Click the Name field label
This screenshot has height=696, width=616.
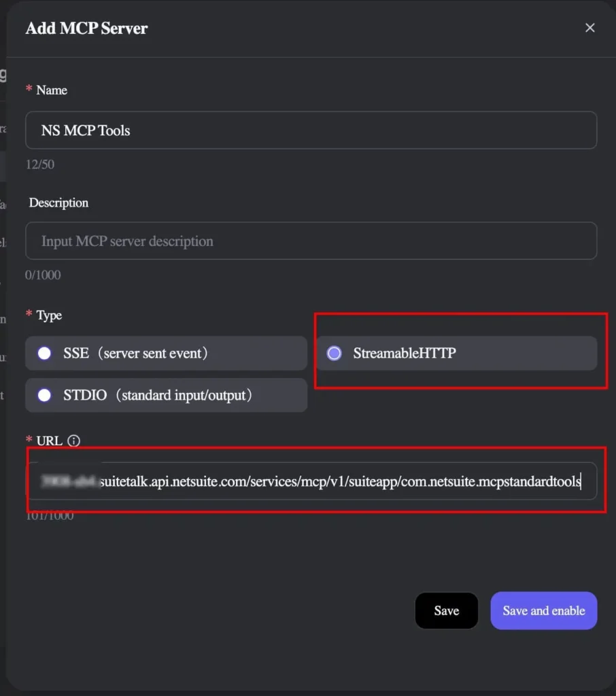pyautogui.click(x=52, y=90)
